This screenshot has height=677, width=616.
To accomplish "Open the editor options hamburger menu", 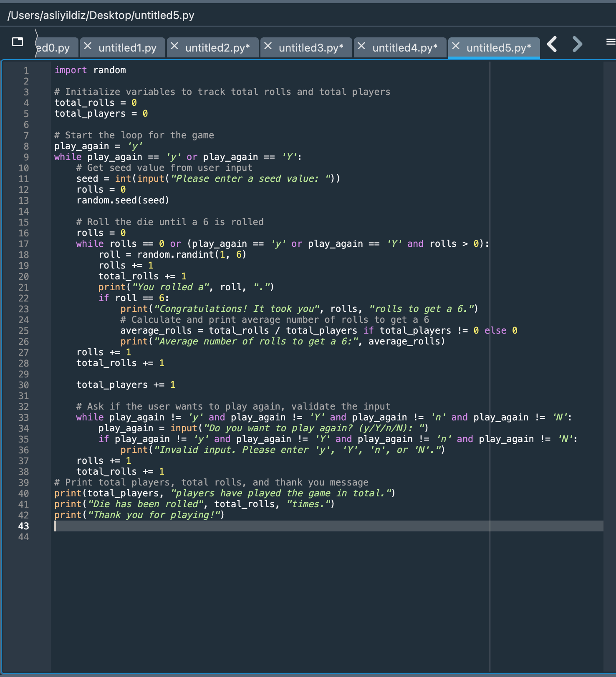I will coord(610,42).
